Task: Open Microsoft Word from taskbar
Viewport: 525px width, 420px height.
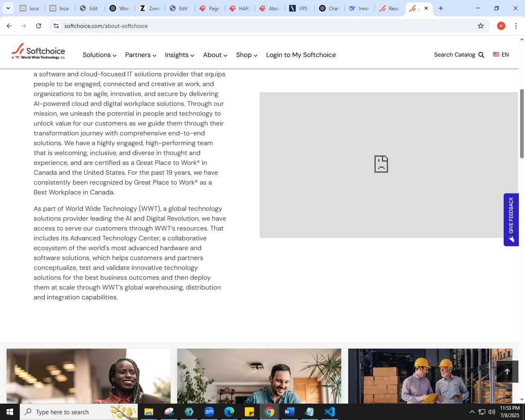Action: tap(290, 412)
